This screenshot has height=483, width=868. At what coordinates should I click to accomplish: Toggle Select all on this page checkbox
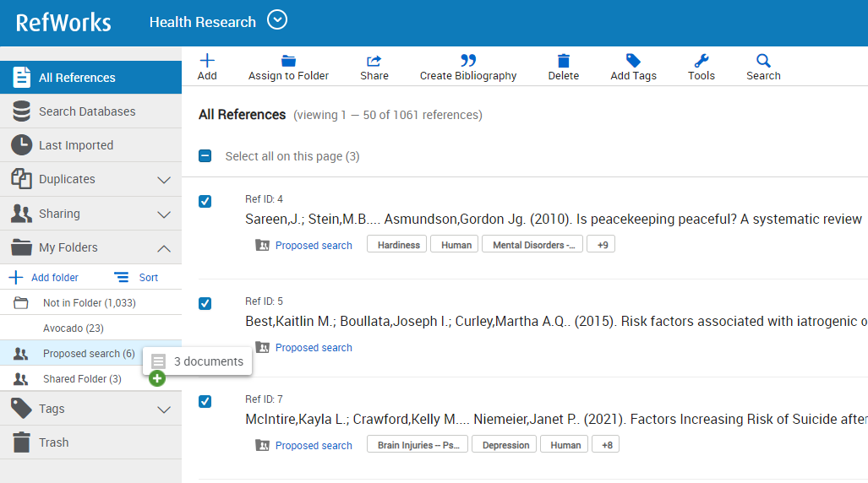click(205, 156)
